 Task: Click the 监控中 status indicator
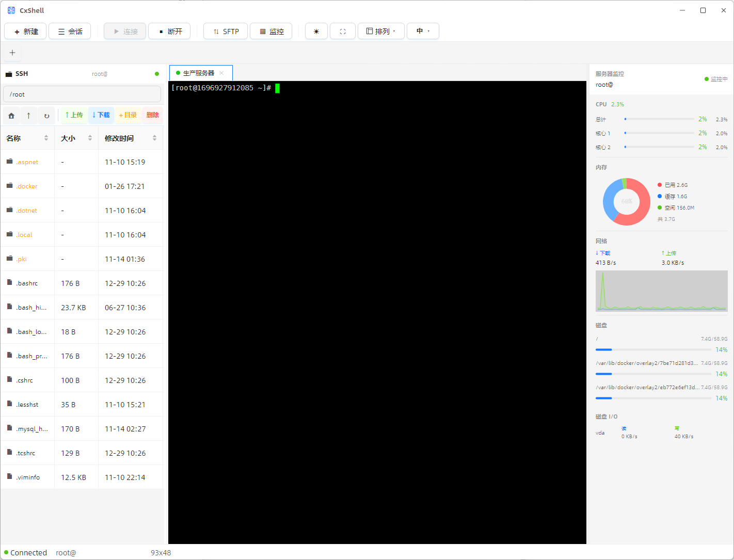click(x=716, y=79)
